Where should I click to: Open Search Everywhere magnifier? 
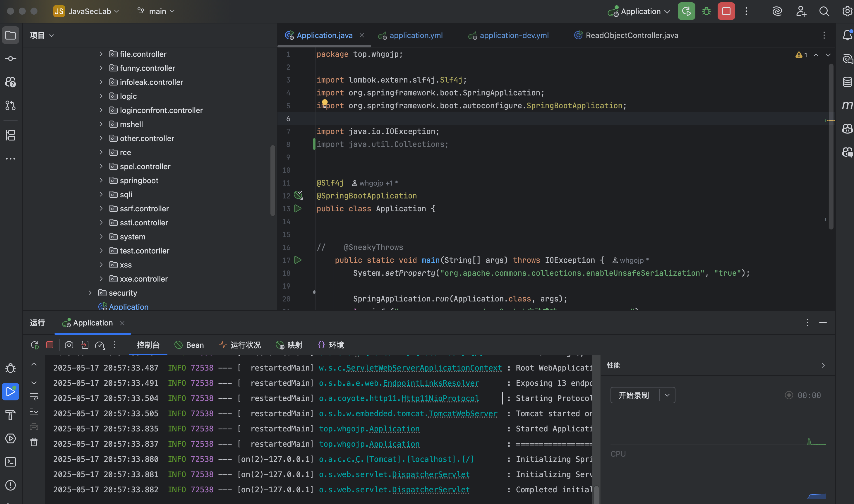coord(824,11)
